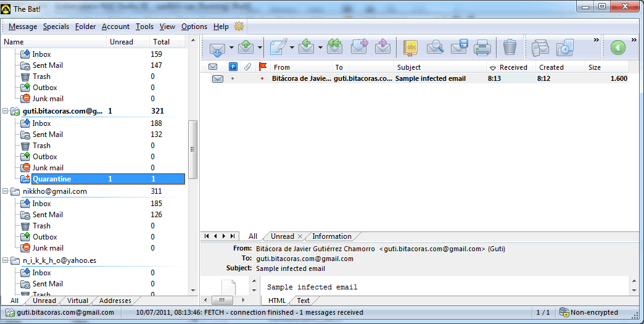Click the Forward message icon
Screen dimensions: 644x324
[359, 47]
